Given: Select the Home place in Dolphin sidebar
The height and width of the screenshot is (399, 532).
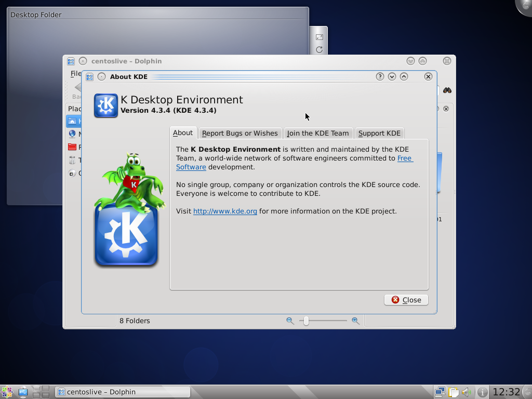Looking at the screenshot, I should click(73, 121).
